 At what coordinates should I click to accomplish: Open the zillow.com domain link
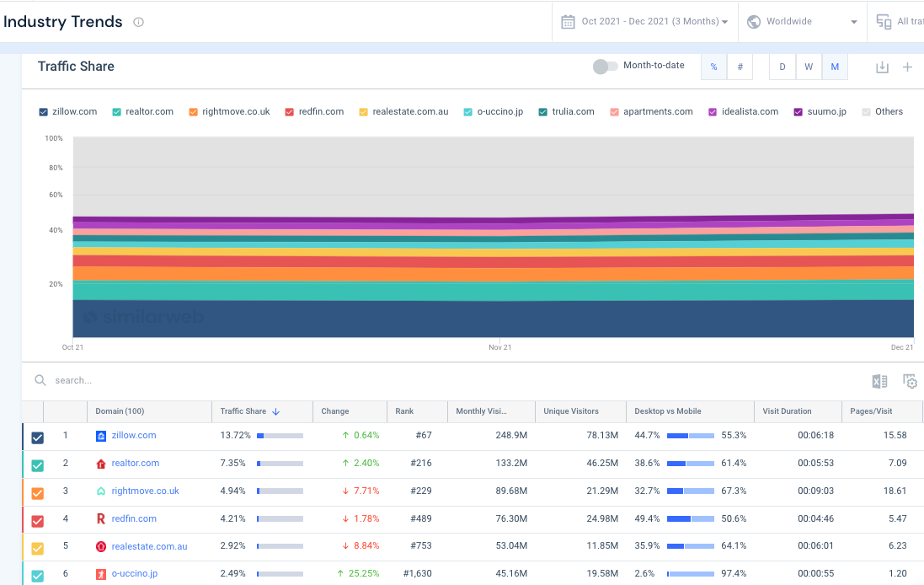pyautogui.click(x=134, y=435)
